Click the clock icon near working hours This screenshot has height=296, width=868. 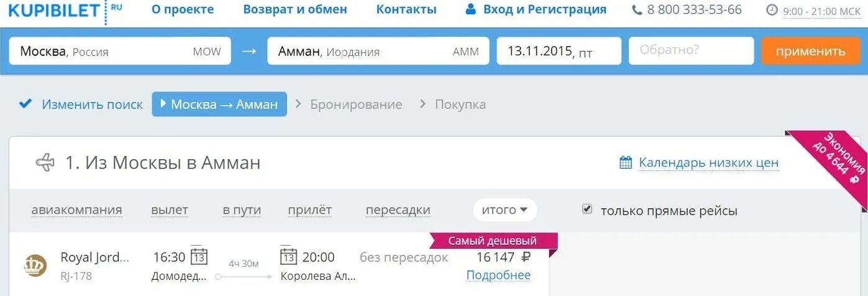coord(772,11)
